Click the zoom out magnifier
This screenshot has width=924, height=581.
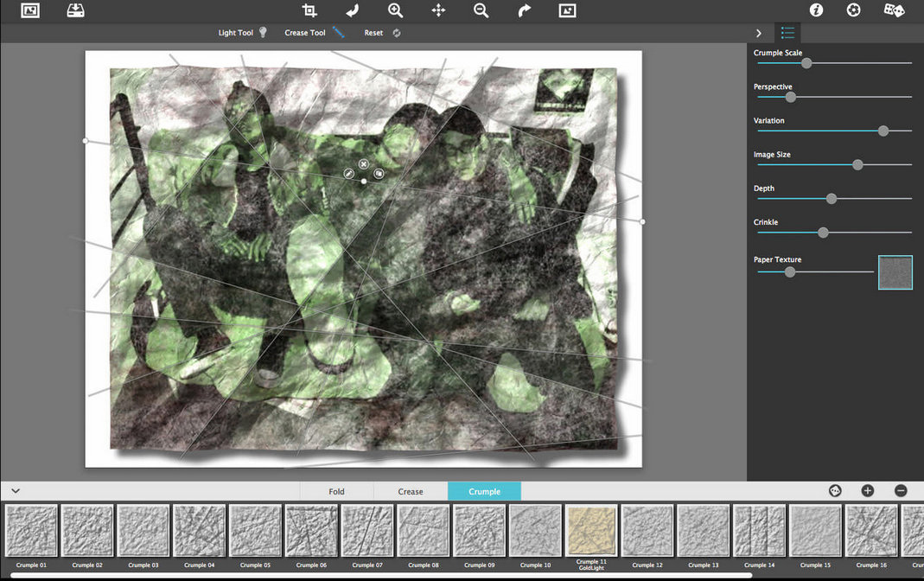tap(481, 10)
